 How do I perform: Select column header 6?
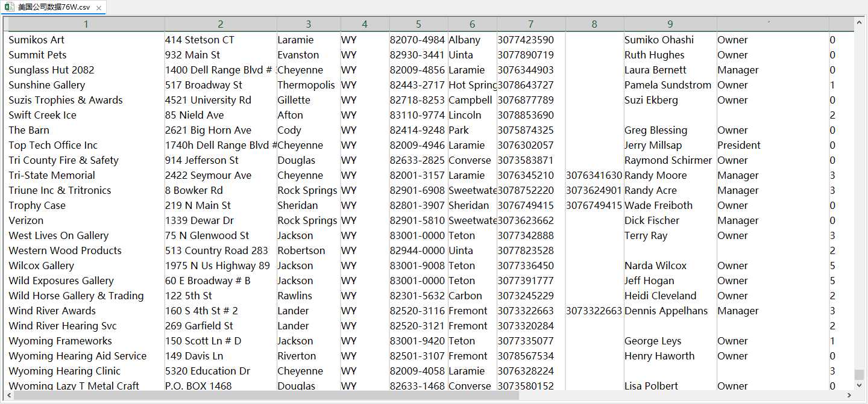pos(472,24)
